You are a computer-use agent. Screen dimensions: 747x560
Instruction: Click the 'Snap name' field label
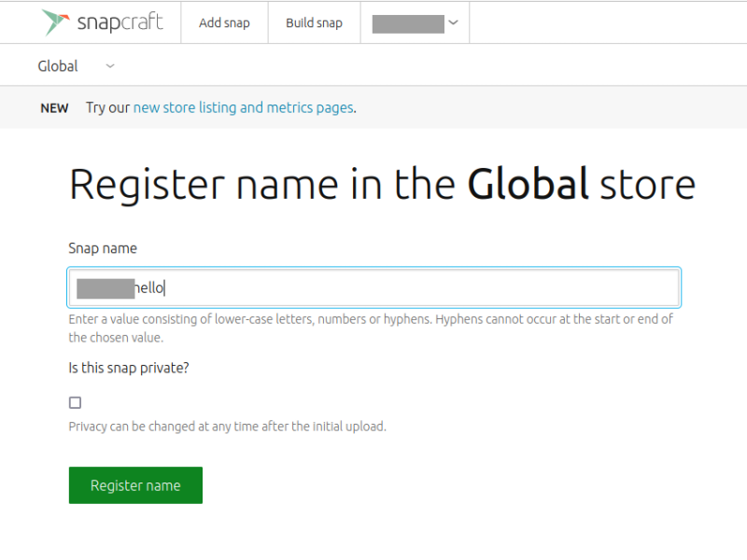point(103,248)
